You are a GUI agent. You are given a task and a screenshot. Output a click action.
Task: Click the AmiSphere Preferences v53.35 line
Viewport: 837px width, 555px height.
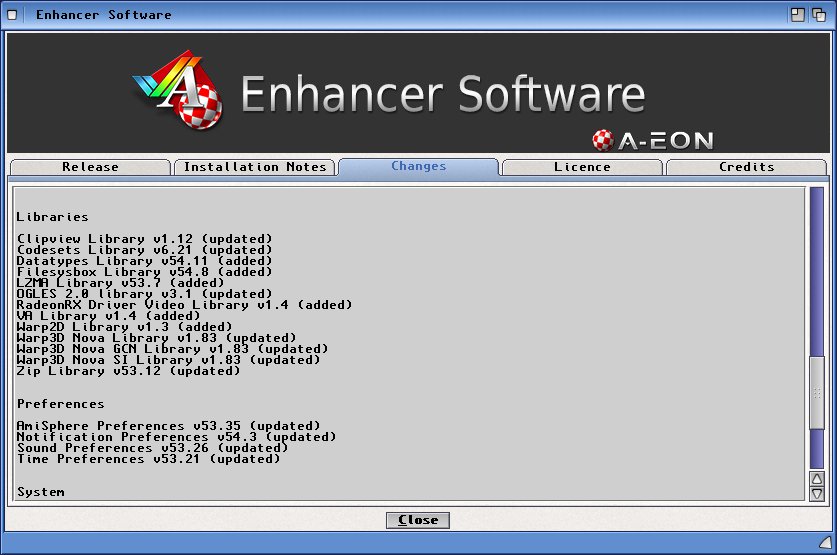[169, 426]
